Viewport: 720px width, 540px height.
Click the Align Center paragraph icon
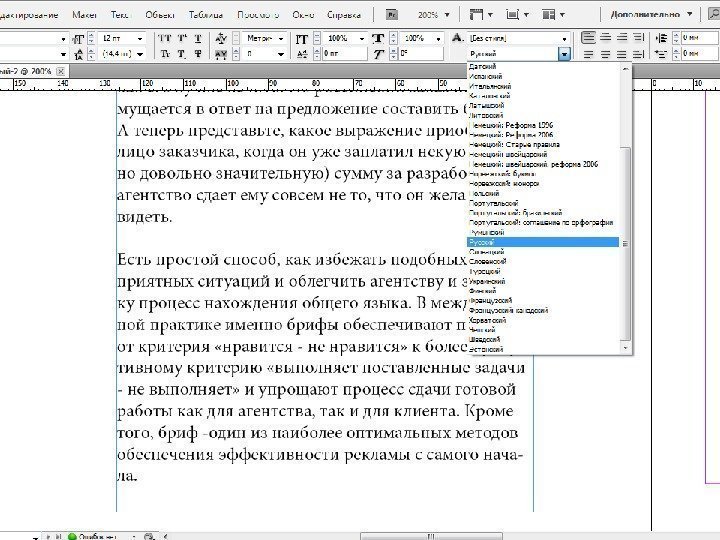point(606,37)
